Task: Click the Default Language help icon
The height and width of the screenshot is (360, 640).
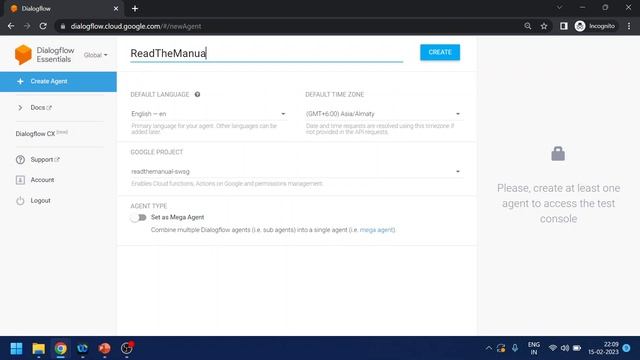Action: (x=197, y=94)
